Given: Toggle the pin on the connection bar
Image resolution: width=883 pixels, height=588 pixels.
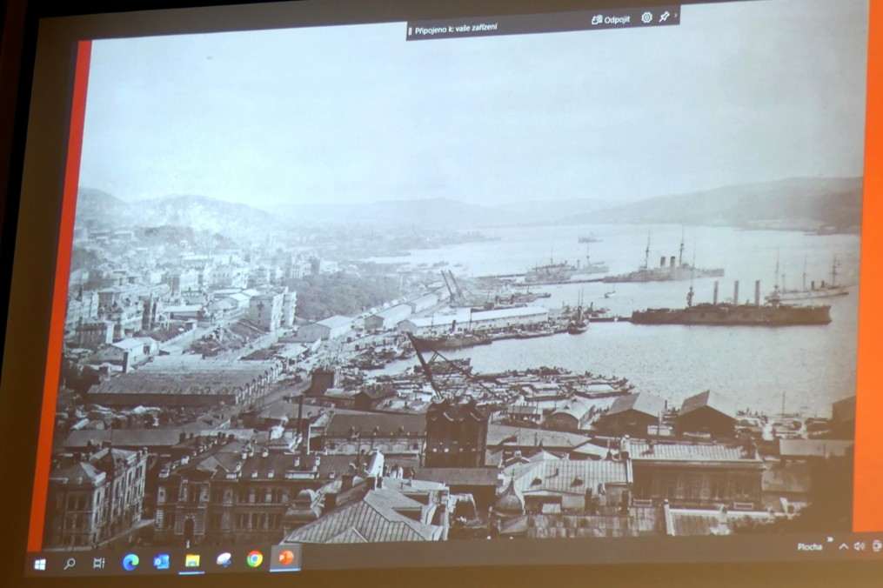Looking at the screenshot, I should (665, 17).
